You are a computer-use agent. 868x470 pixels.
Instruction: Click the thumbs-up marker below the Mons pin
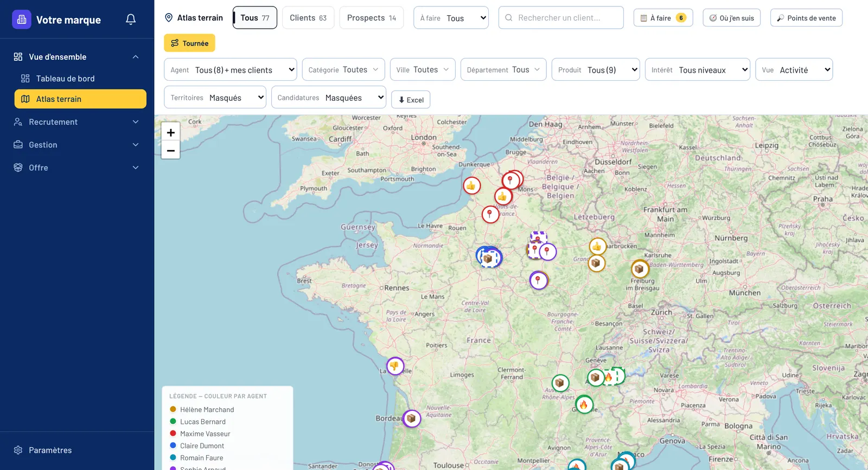503,196
